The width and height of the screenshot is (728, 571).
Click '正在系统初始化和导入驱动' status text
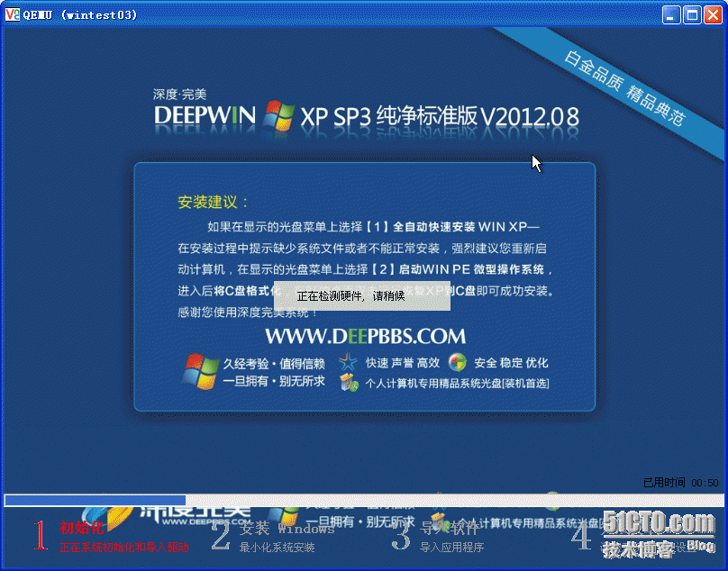tap(124, 548)
